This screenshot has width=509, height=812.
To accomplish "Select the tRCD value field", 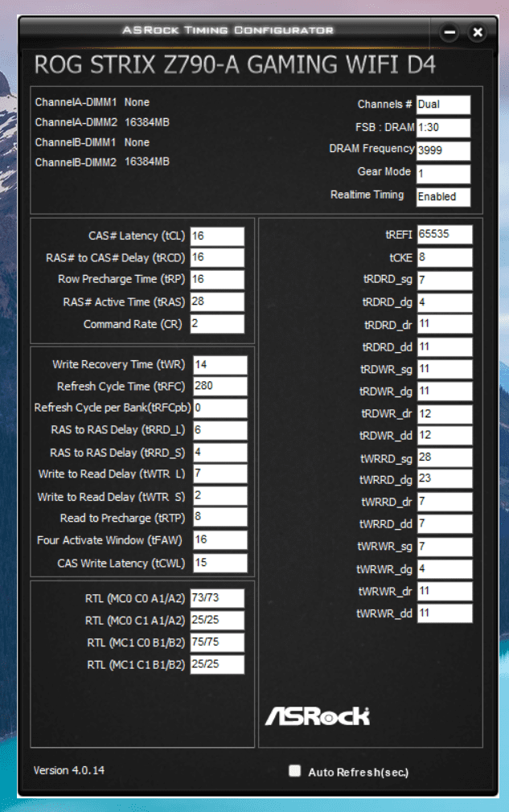I will 217,257.
